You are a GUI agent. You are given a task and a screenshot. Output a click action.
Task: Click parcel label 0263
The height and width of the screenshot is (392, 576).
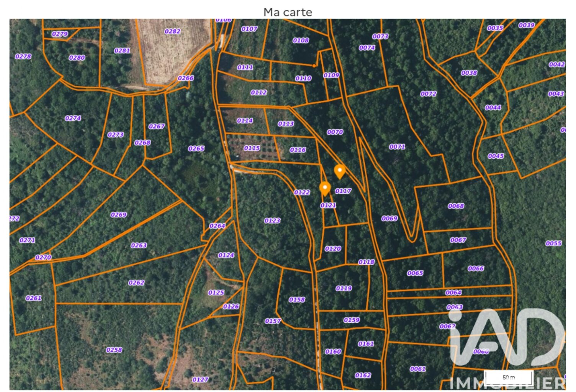pos(139,245)
